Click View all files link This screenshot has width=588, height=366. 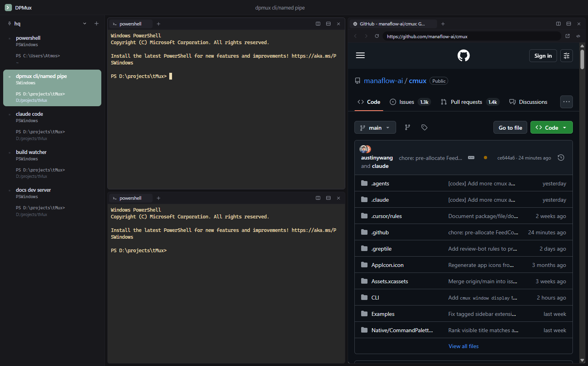coord(463,346)
